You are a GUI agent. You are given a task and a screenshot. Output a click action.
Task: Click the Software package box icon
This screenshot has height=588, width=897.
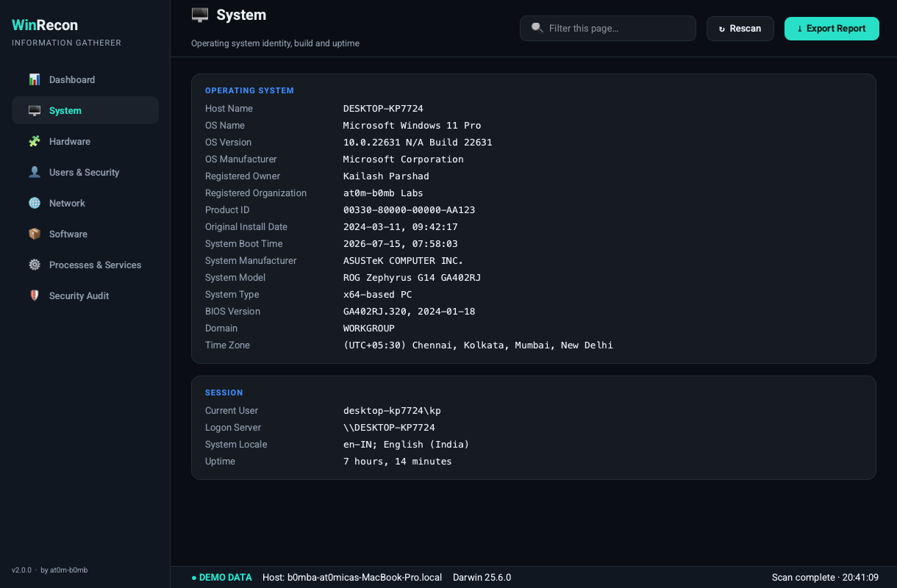(35, 234)
